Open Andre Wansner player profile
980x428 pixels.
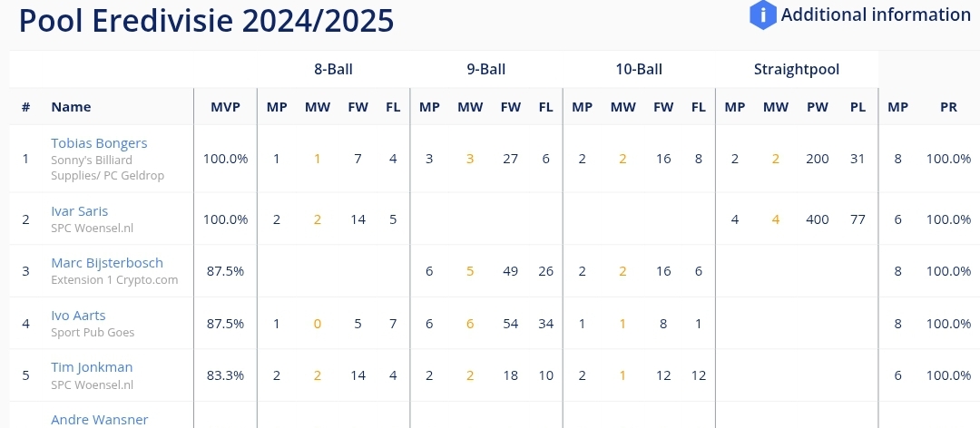pyautogui.click(x=100, y=419)
